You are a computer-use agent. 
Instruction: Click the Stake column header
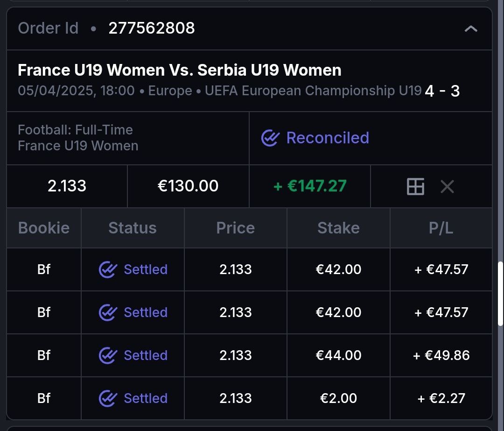coord(338,228)
